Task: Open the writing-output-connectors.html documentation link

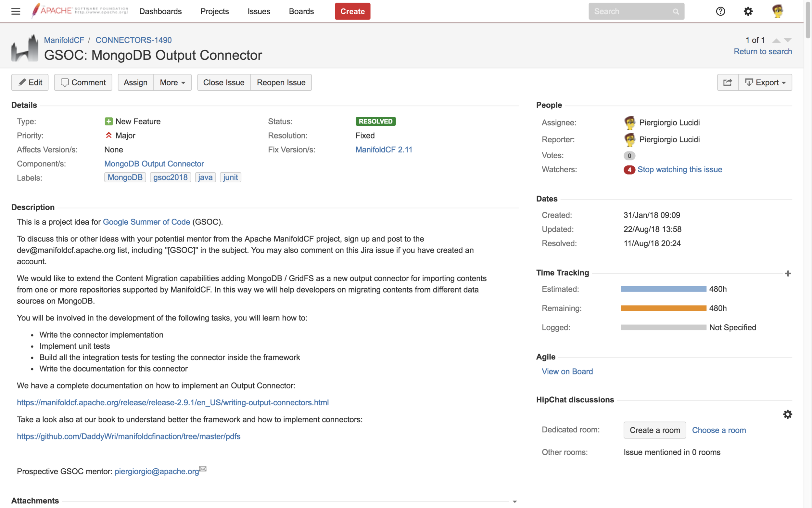Action: click(173, 402)
